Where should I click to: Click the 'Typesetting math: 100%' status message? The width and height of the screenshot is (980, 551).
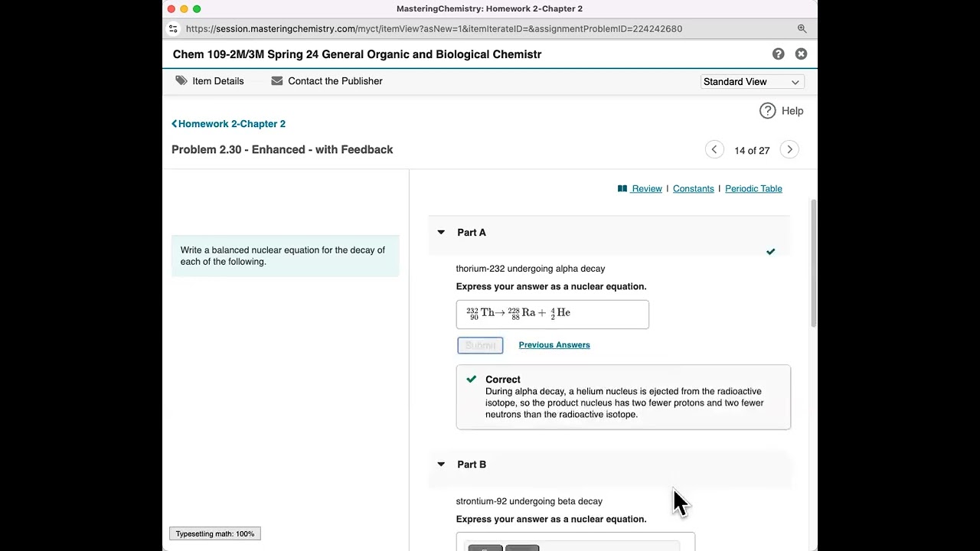pyautogui.click(x=215, y=533)
